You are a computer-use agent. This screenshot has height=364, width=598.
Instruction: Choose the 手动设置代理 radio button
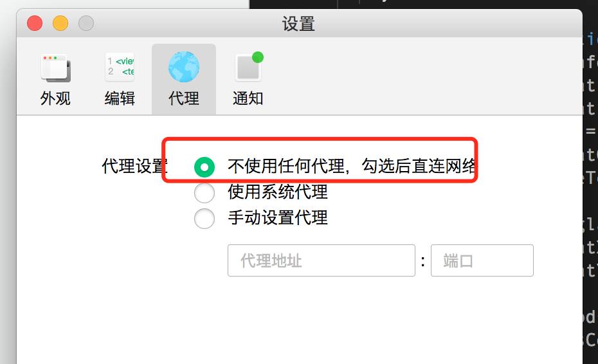[204, 219]
